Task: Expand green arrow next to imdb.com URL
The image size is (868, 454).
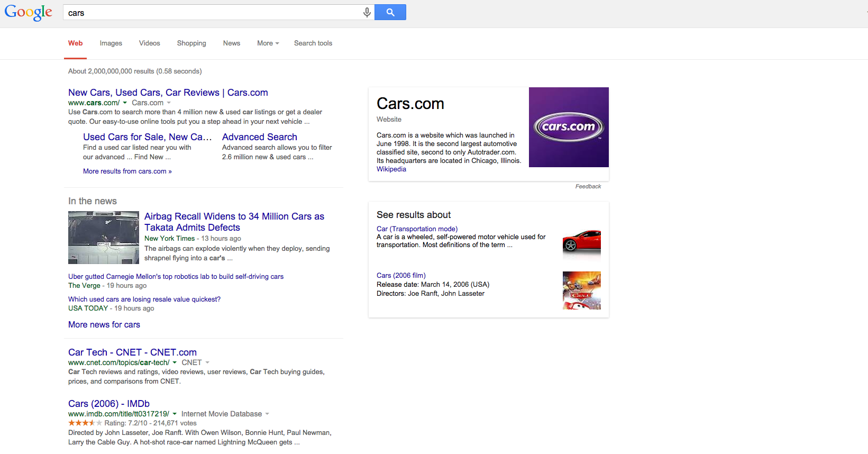Action: (x=175, y=414)
